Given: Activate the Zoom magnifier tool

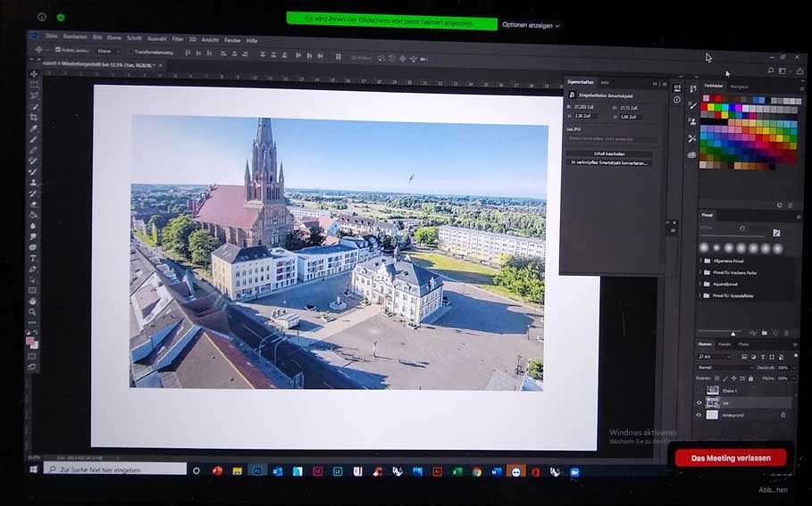Looking at the screenshot, I should coord(33,311).
